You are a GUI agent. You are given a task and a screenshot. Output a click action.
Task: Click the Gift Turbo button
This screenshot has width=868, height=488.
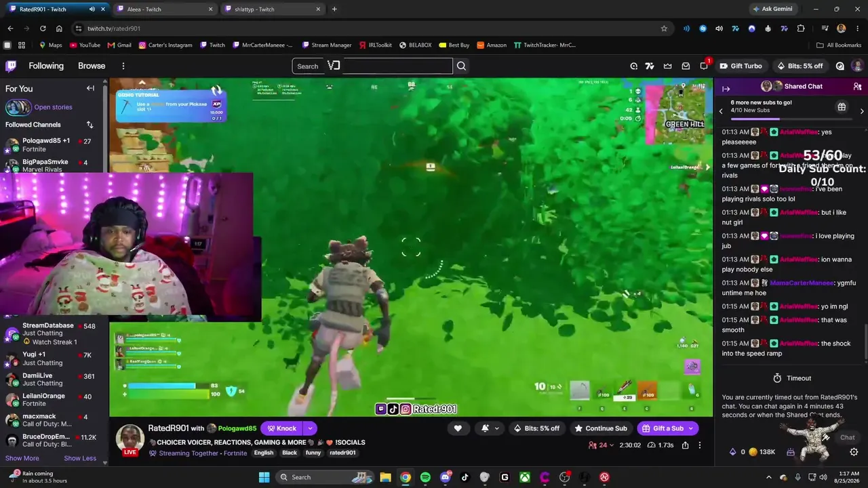[741, 66]
